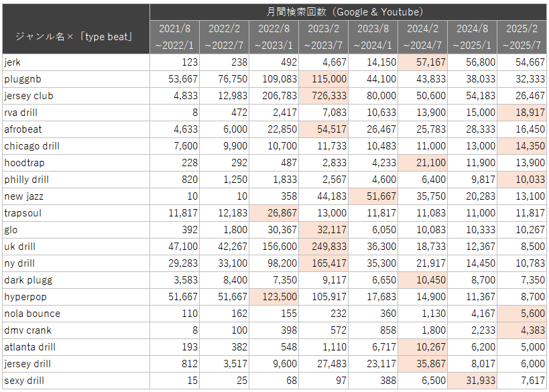
Task: Click highlighted value 21,100 in hoodtrap row
Action: [x=423, y=163]
